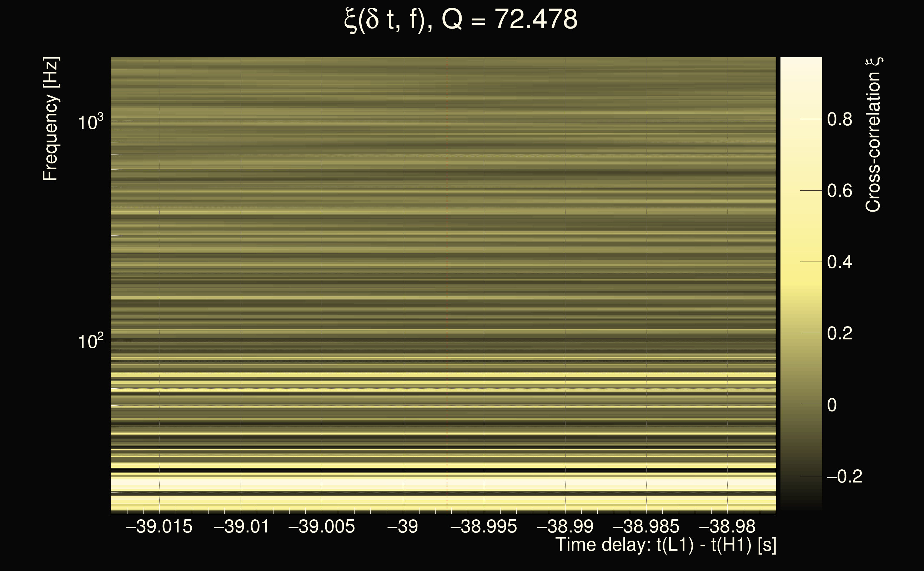
Task: Click the -38.98 time delay tick label
Action: point(727,526)
